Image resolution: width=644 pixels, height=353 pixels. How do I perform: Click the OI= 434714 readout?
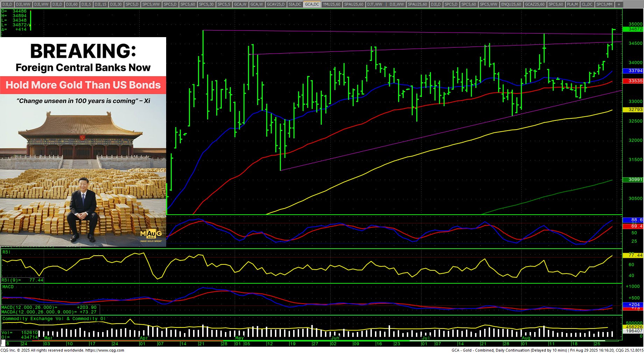[20, 337]
